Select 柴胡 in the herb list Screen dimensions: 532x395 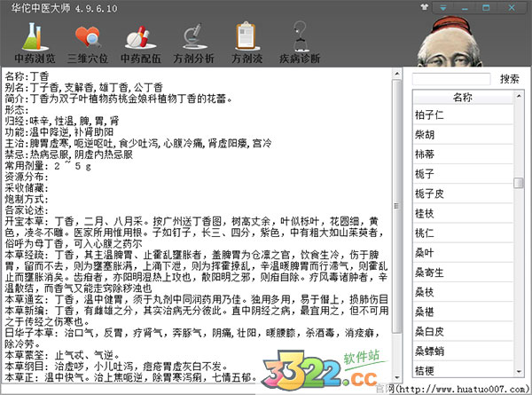pos(463,135)
